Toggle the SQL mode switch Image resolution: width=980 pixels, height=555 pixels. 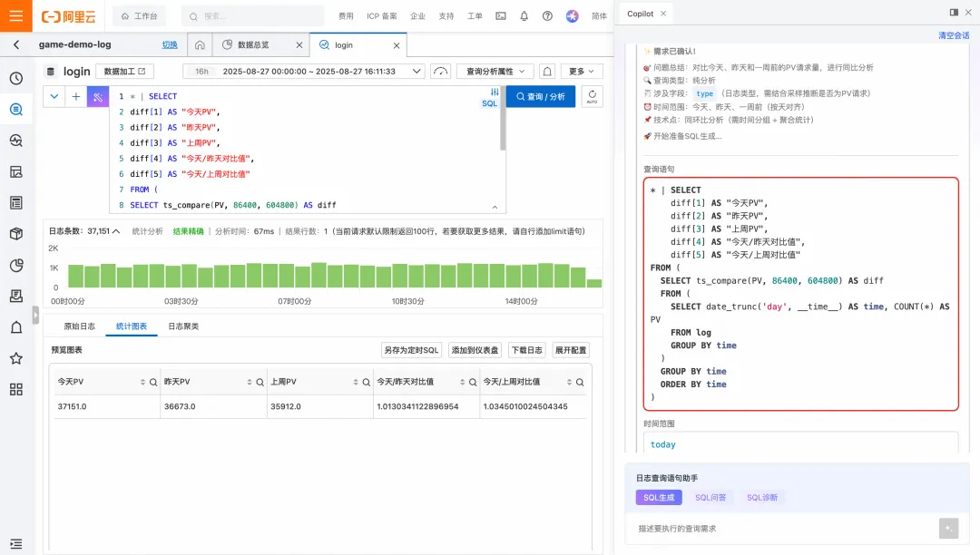[490, 97]
